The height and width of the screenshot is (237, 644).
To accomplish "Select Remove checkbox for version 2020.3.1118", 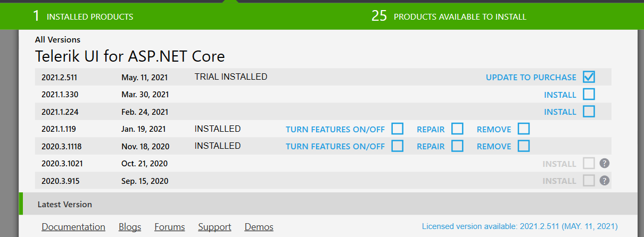I will pos(524,146).
